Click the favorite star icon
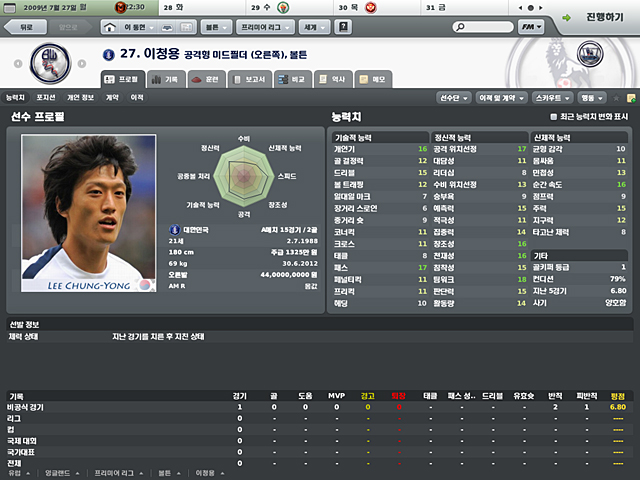The image size is (640, 480). pos(616,98)
